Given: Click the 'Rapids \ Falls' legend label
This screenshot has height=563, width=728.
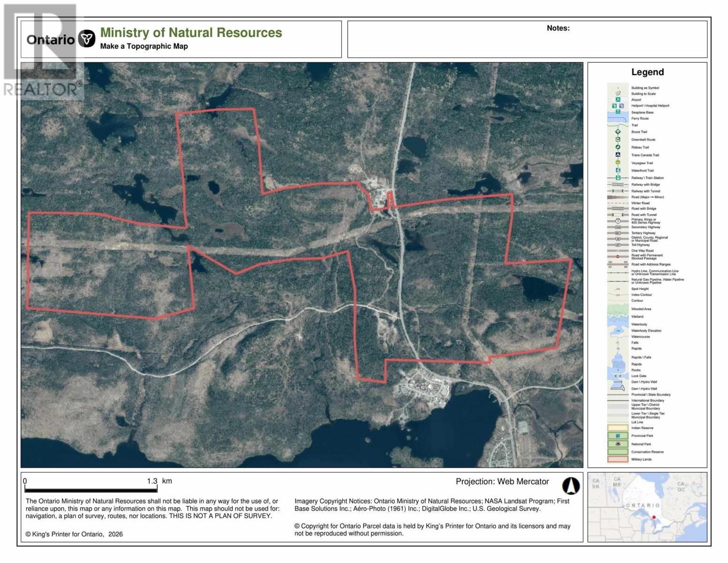Looking at the screenshot, I should tap(641, 358).
